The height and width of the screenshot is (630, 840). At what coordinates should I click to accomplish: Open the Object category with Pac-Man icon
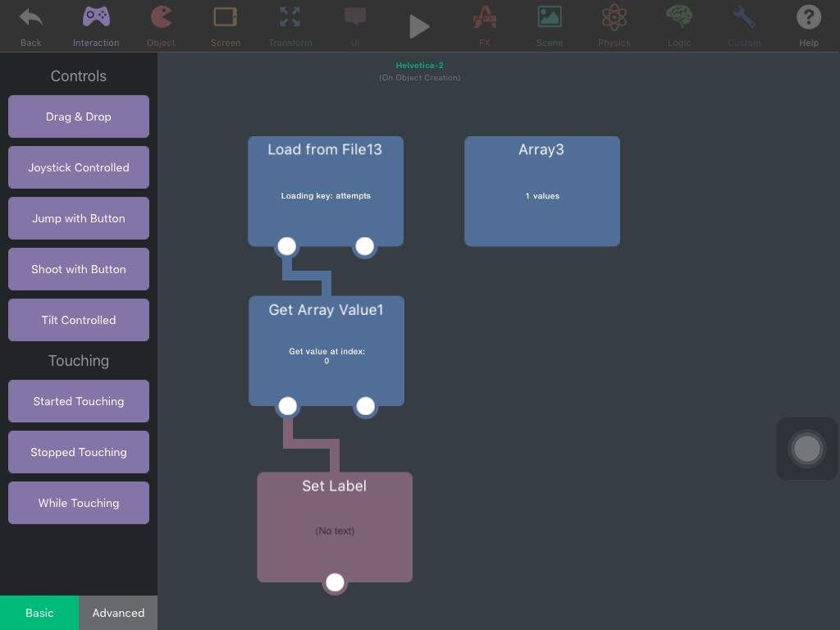(x=161, y=18)
